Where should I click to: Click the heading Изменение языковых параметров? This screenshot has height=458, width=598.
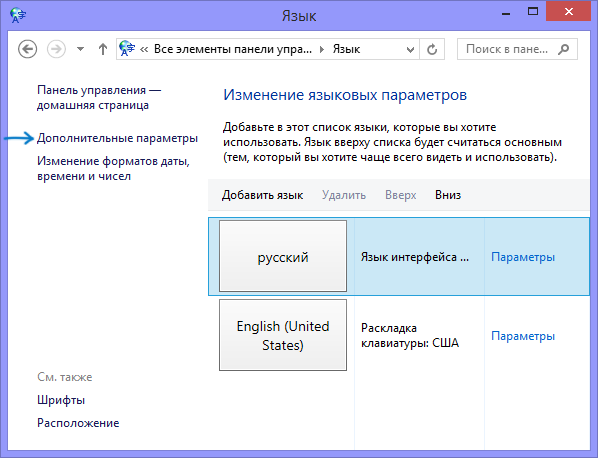pos(345,95)
